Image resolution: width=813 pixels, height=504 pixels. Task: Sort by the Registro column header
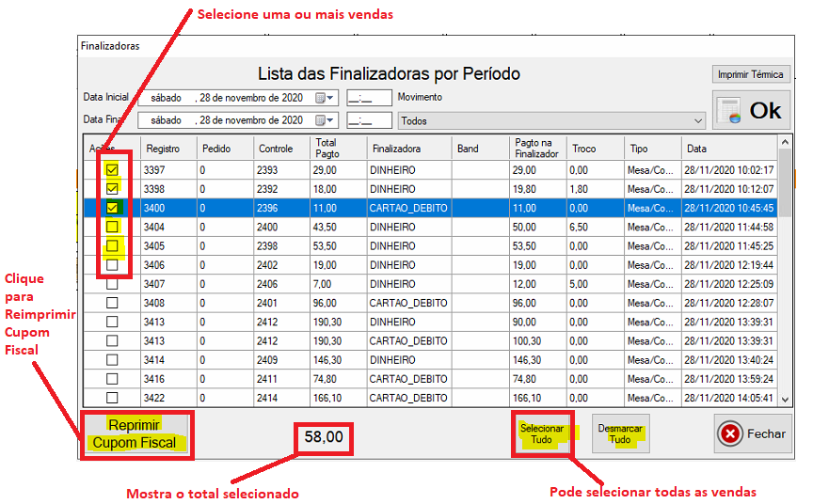[168, 149]
